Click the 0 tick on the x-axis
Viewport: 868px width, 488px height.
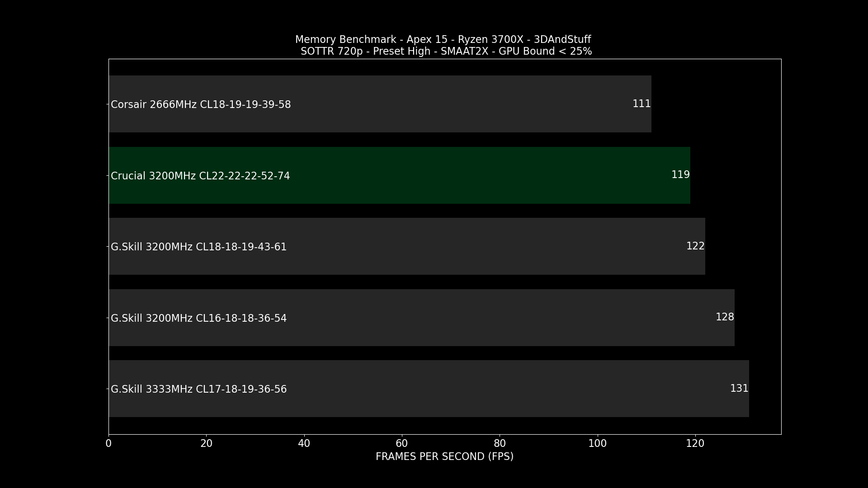point(108,444)
